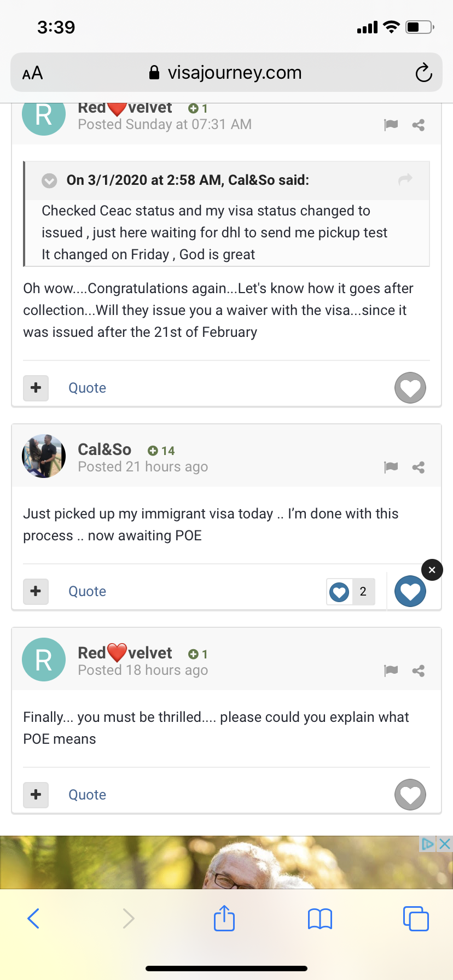This screenshot has width=453, height=980.
Task: Like the Congratulations reply with heart
Action: (410, 388)
